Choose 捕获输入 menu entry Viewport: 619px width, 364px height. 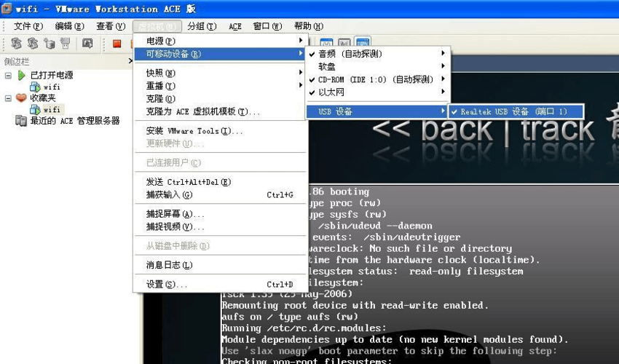(219, 194)
